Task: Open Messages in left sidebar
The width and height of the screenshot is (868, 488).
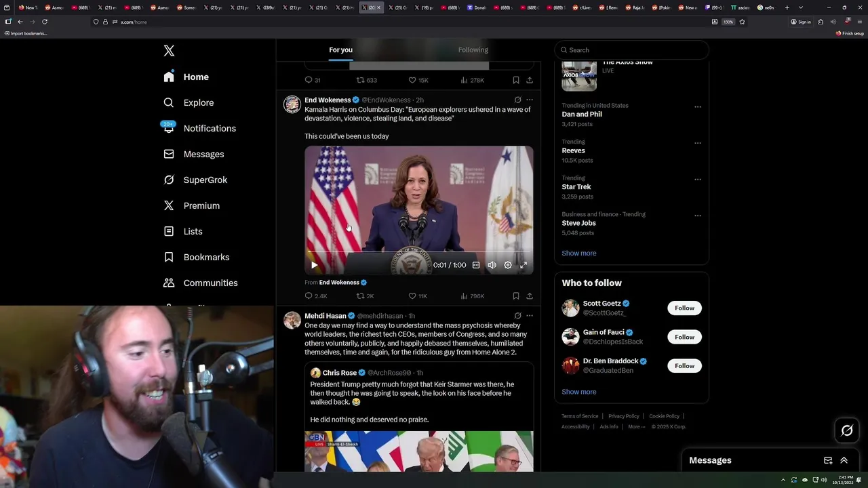Action: click(x=193, y=155)
